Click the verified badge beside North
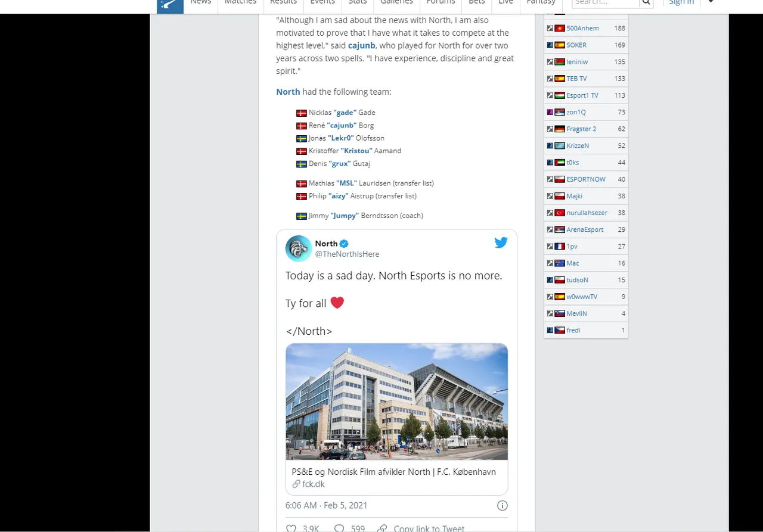Image resolution: width=763 pixels, height=532 pixels. [x=345, y=244]
